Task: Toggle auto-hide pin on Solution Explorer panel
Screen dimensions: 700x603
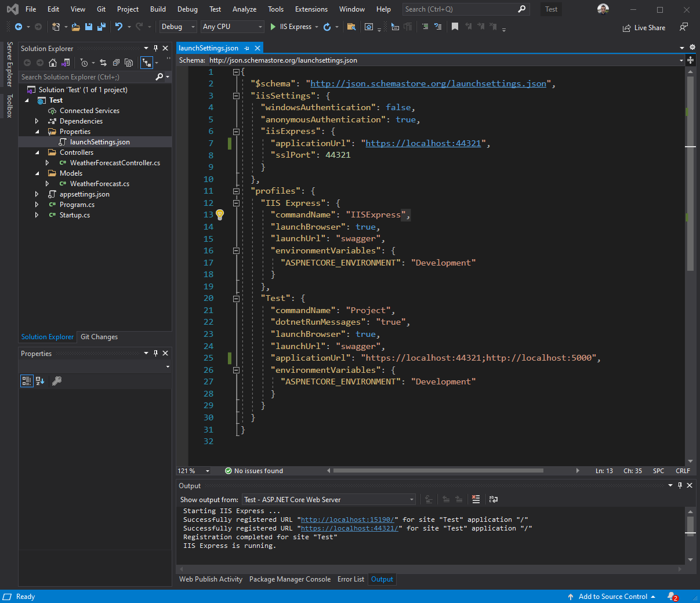Action: 155,48
